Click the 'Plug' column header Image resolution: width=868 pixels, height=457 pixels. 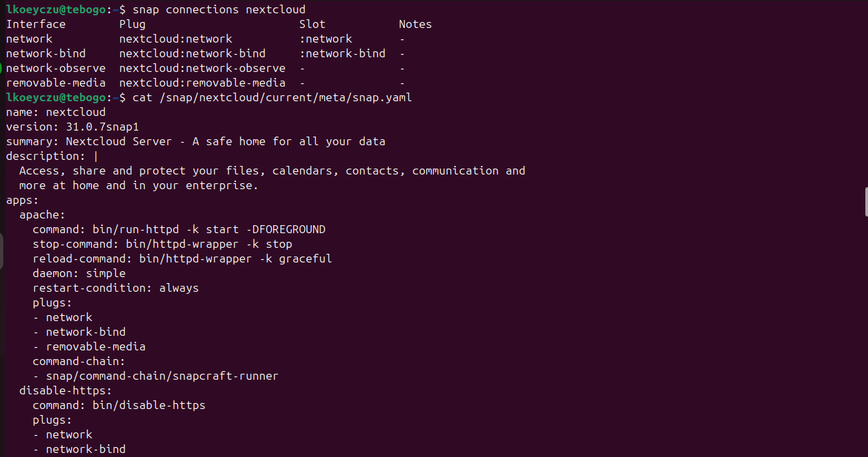[x=133, y=24]
